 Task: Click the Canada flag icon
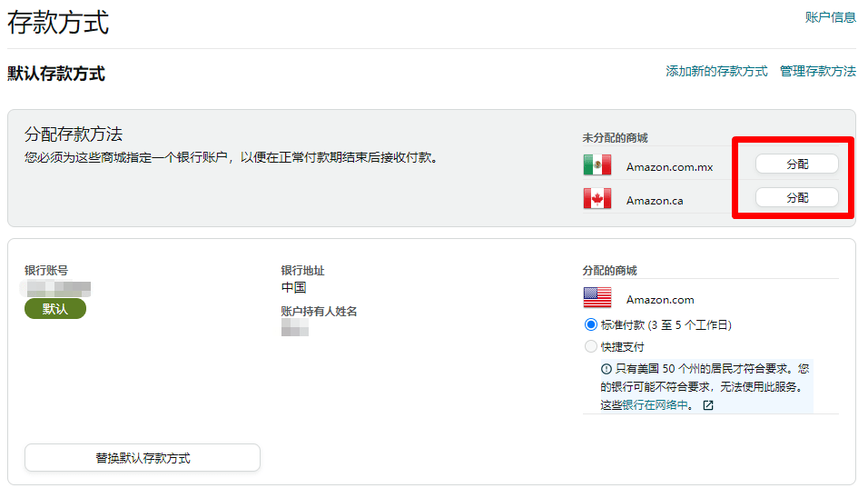point(597,199)
